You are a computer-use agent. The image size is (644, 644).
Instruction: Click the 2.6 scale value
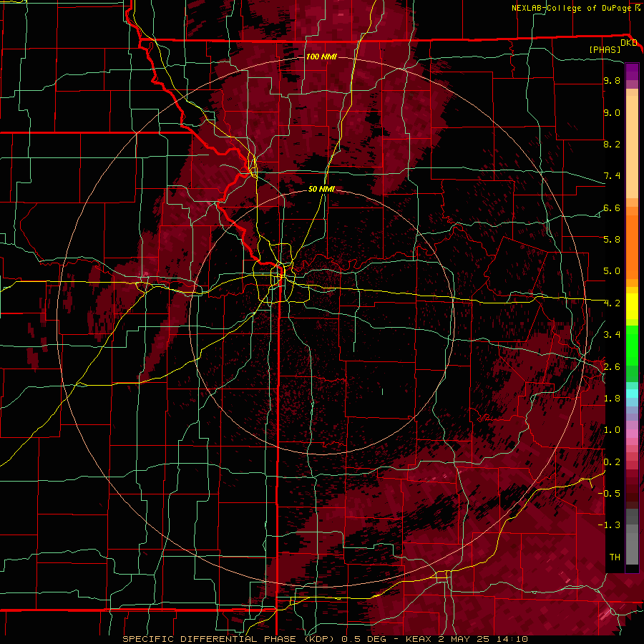coord(612,366)
